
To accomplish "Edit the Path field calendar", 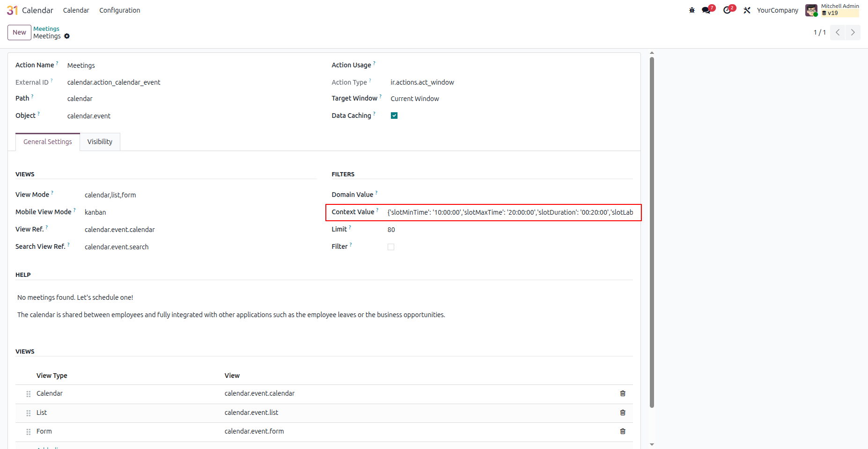I will tap(192, 99).
